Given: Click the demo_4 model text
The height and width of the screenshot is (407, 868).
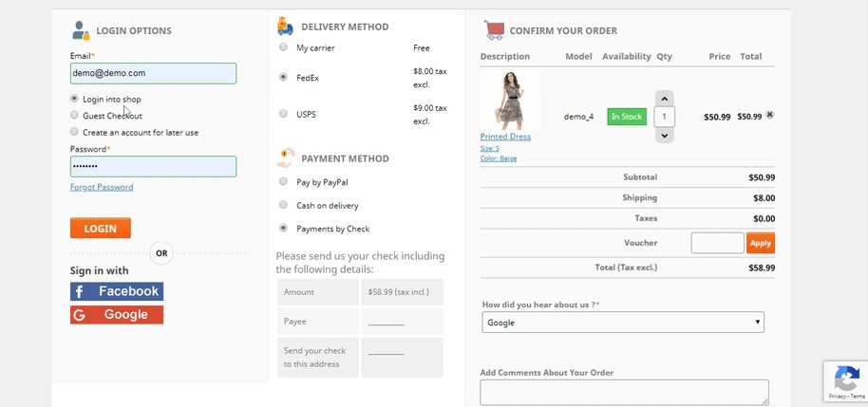Looking at the screenshot, I should [x=578, y=117].
